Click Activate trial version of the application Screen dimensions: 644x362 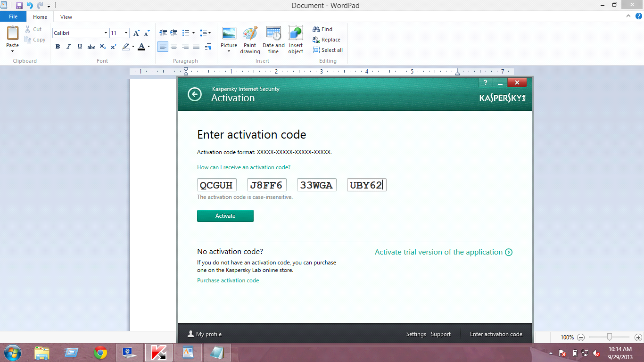click(444, 252)
